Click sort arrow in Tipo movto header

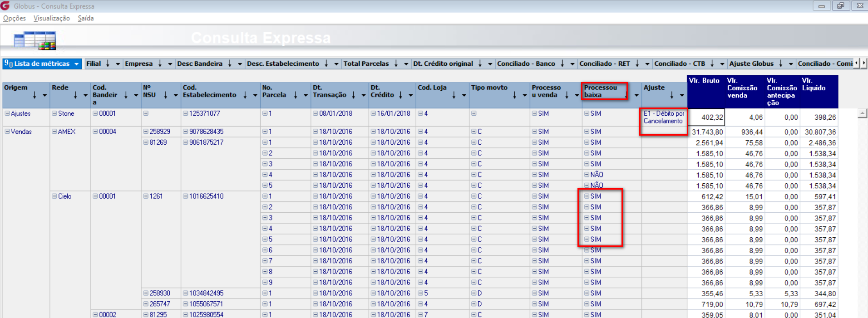515,95
